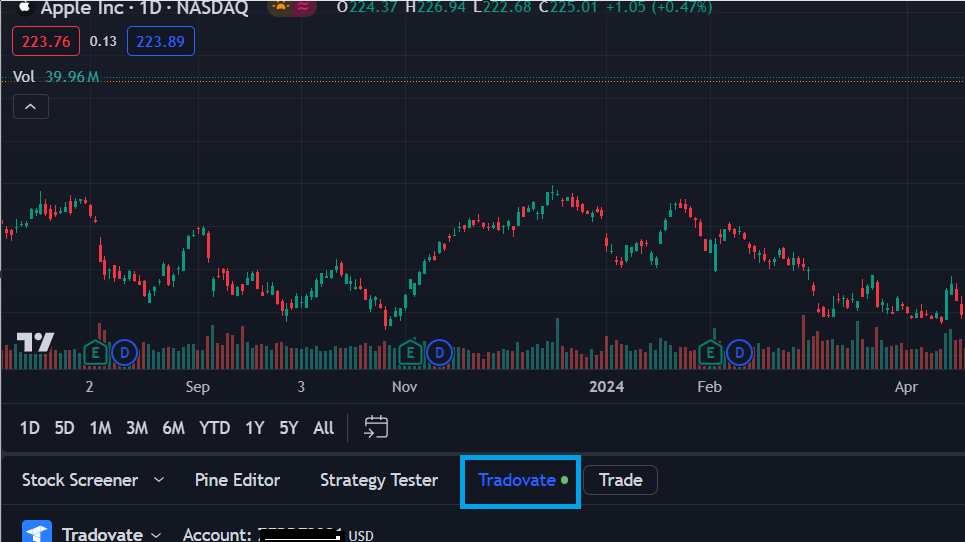This screenshot has height=542, width=965.
Task: Open the TradingView logo on chart
Action: pyautogui.click(x=35, y=342)
